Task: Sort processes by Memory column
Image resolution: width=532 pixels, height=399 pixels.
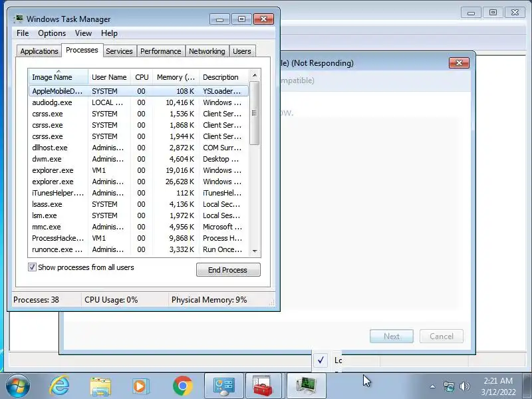Action: click(x=176, y=77)
